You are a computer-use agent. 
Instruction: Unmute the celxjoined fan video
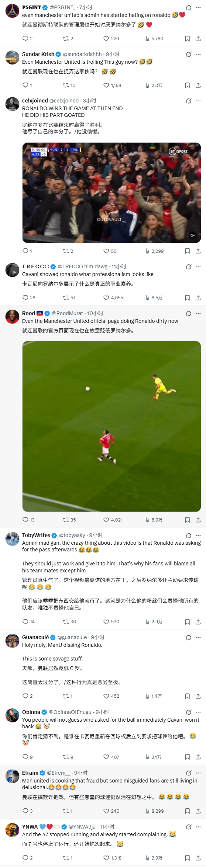(192, 235)
